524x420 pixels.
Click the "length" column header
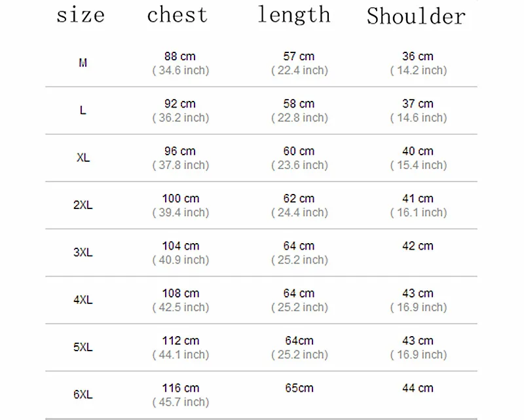pos(294,16)
